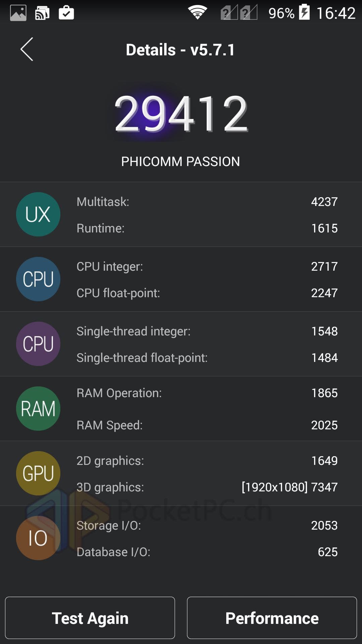Select the Multitask score row
This screenshot has width=362, height=644.
207,202
